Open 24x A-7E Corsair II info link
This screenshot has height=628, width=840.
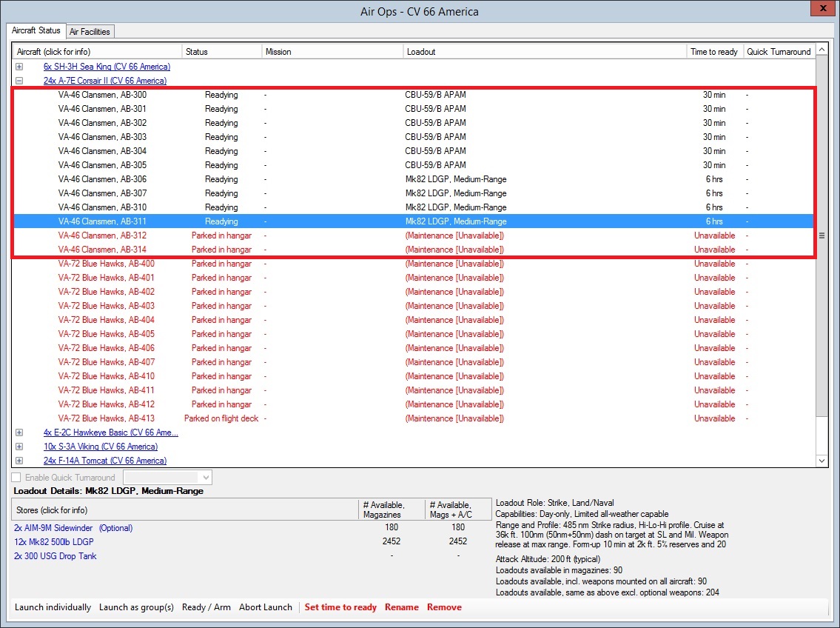pos(105,81)
